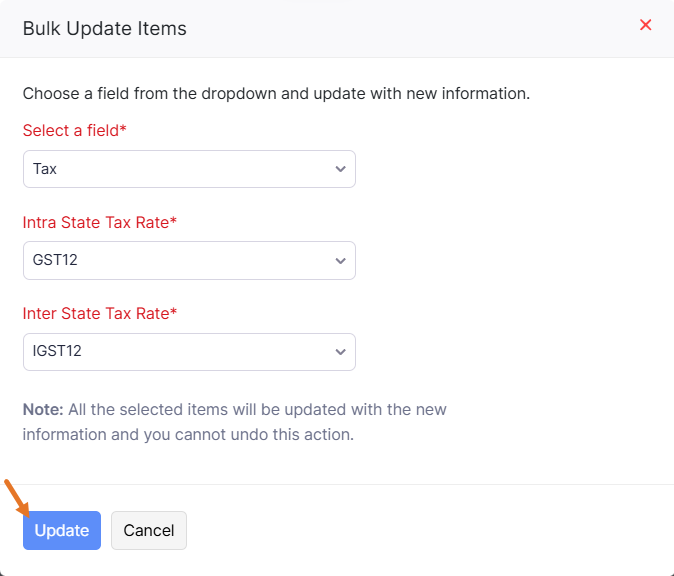Click chevron arrow in Tax field dropdown
The width and height of the screenshot is (674, 576).
tap(341, 169)
